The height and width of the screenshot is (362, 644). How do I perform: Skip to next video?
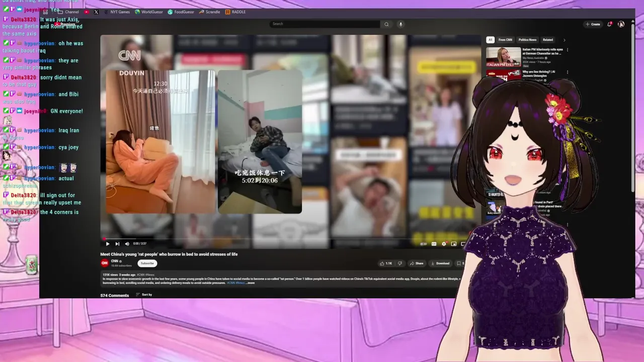coord(117,244)
